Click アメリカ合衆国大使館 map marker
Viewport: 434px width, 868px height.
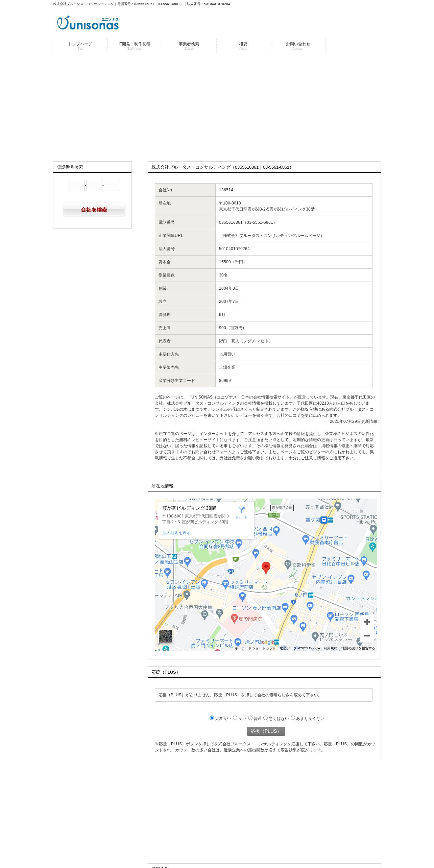(204, 614)
